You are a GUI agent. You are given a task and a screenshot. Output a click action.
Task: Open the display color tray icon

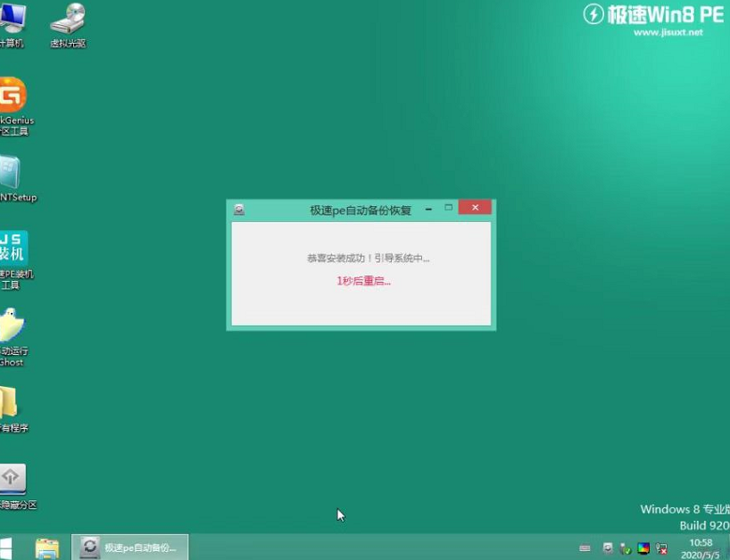645,547
